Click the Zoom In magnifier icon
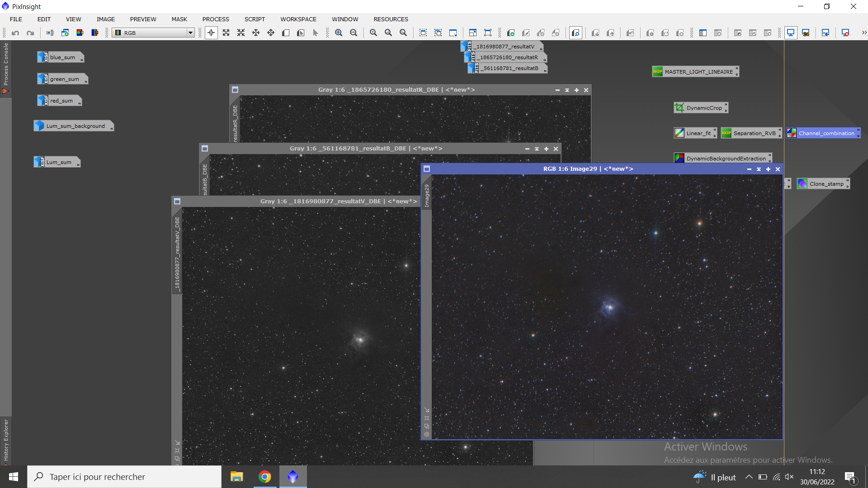 click(339, 33)
